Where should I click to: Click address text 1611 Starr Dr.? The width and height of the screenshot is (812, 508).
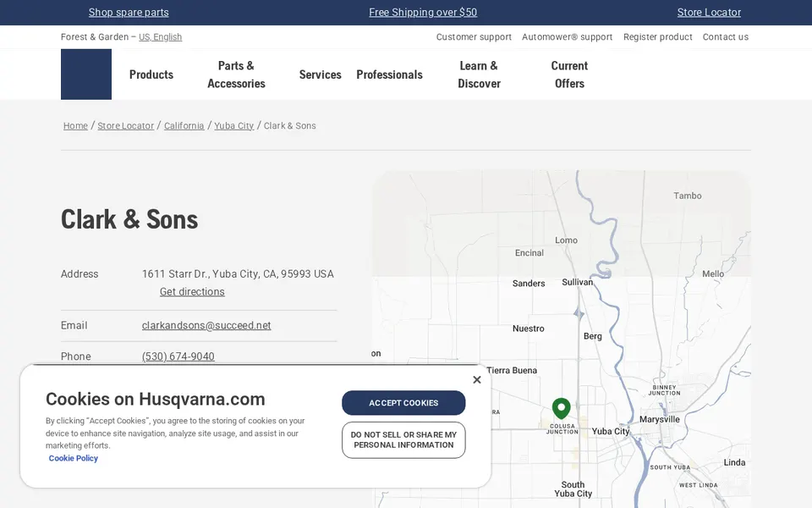(238, 273)
